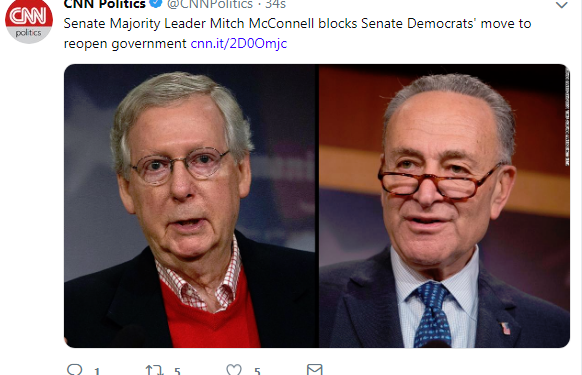Reply to the tweet via speech bubble icon
582x375 pixels.
74,369
